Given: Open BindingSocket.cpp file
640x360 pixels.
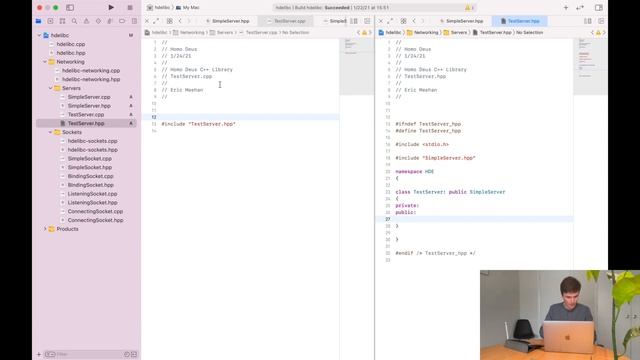Looking at the screenshot, I should (x=90, y=176).
